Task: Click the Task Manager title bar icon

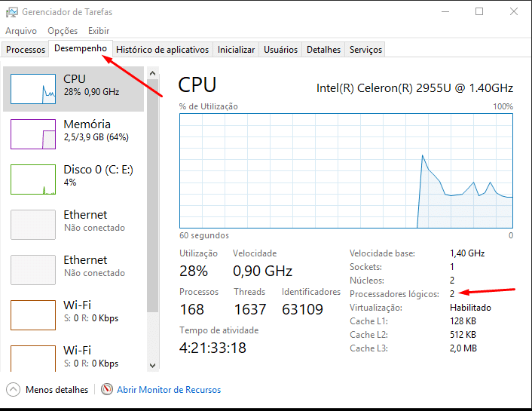Action: point(11,12)
